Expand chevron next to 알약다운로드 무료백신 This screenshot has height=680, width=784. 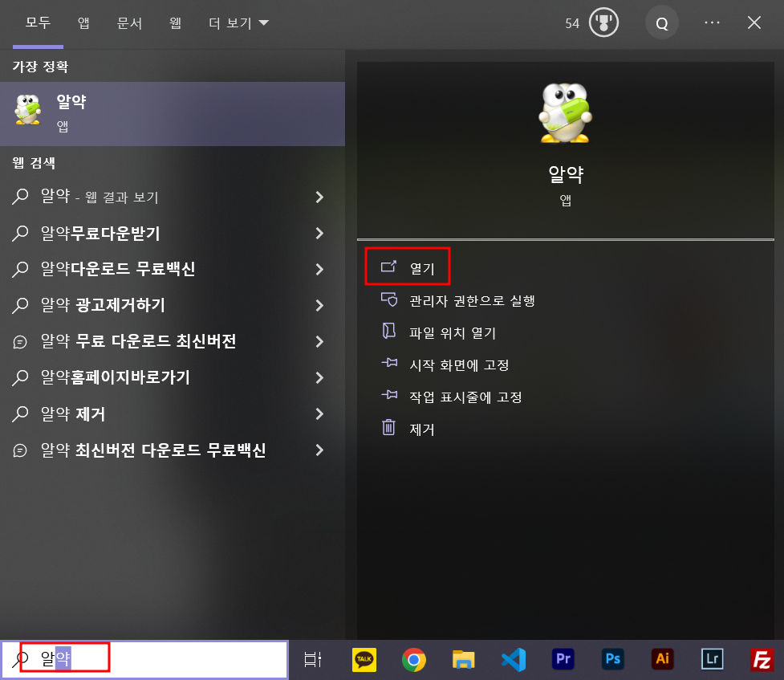pyautogui.click(x=319, y=269)
